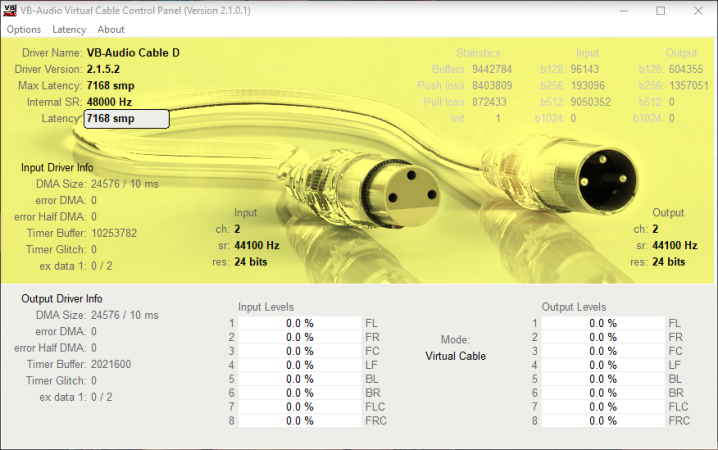Close the VB-Audio Control Panel window
Screen dimensions: 718x450
(698, 11)
